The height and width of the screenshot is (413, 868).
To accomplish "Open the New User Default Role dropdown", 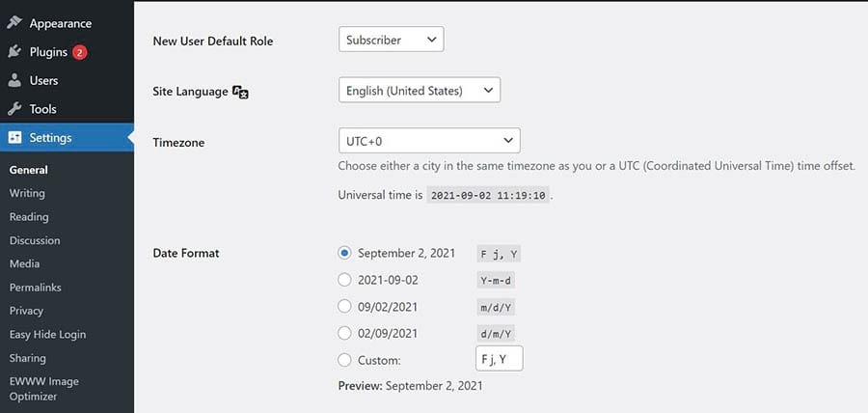I will (x=391, y=40).
